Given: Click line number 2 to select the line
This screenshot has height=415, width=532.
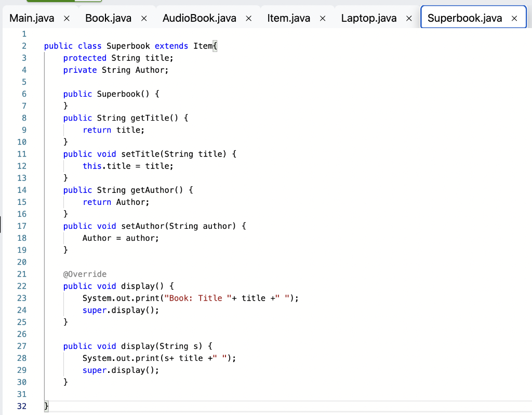Looking at the screenshot, I should click(24, 46).
